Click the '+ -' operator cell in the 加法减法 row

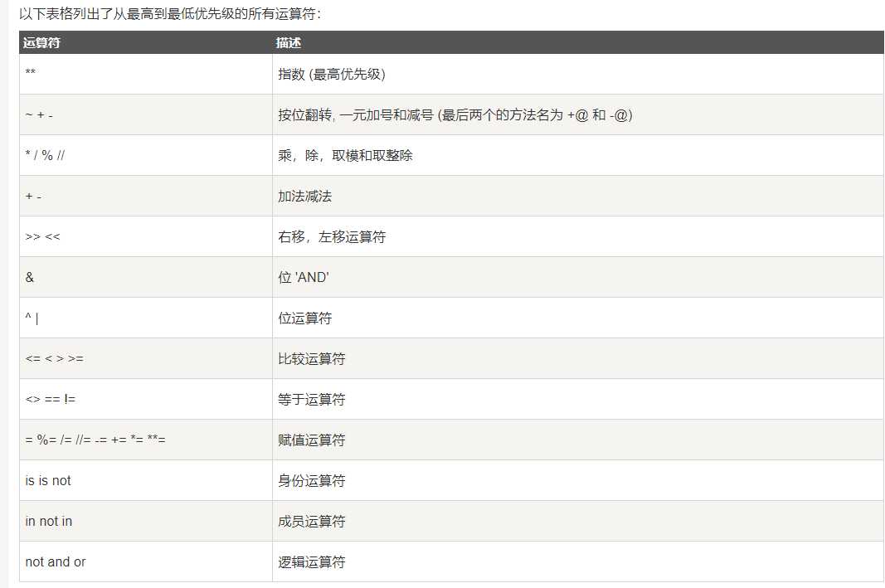click(x=146, y=196)
